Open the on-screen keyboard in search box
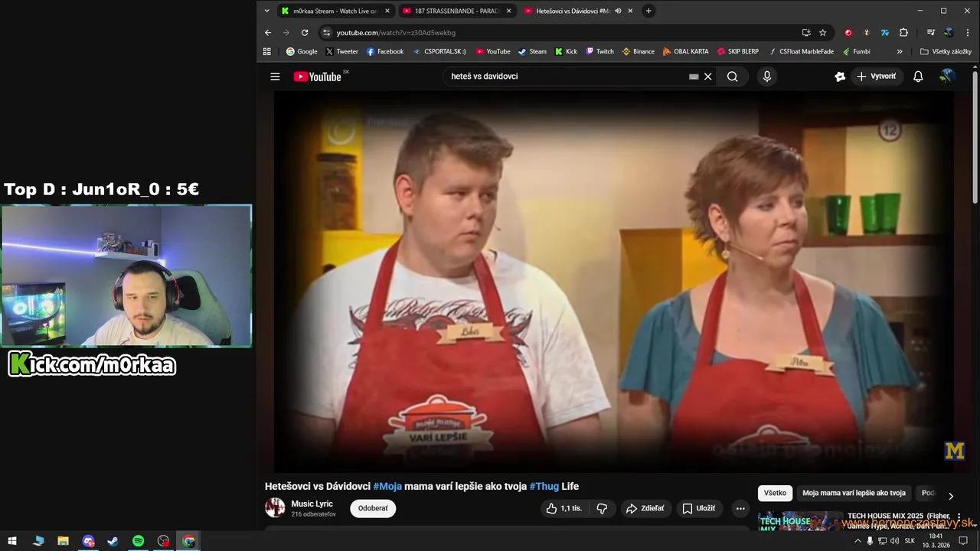Viewport: 980px width, 551px height. coord(694,77)
